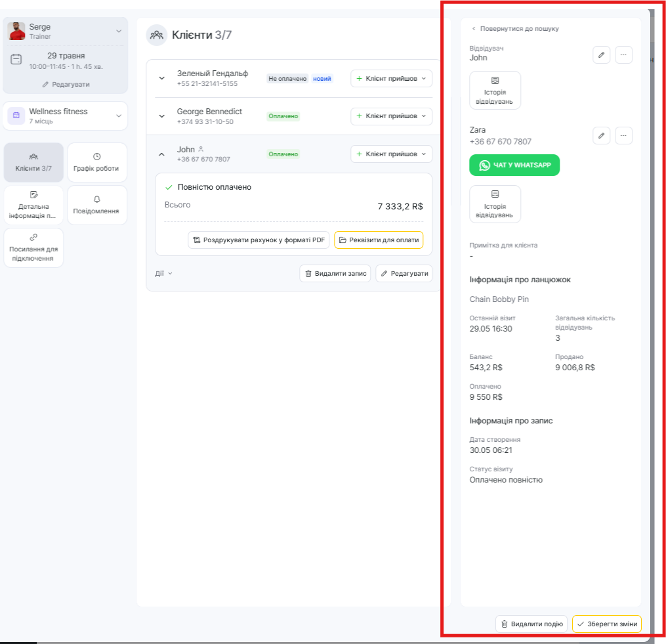Click Зберегти зміни button
The image size is (666, 644).
(606, 624)
